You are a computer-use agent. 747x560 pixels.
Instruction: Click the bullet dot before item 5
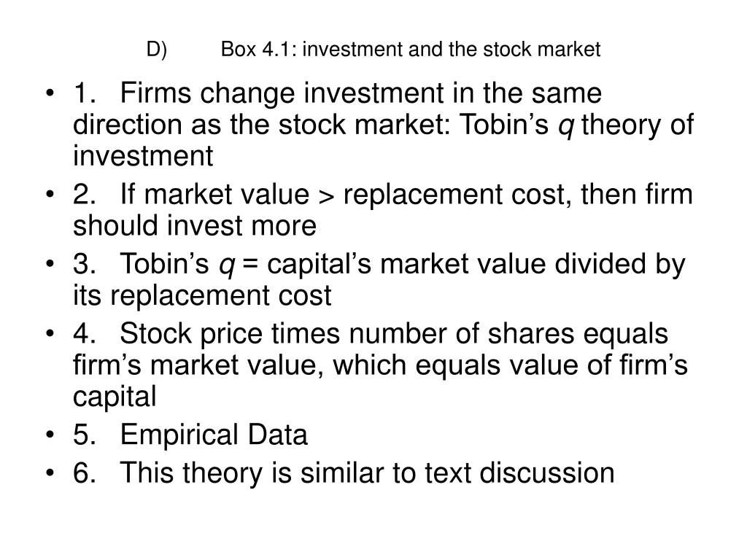tap(50, 435)
